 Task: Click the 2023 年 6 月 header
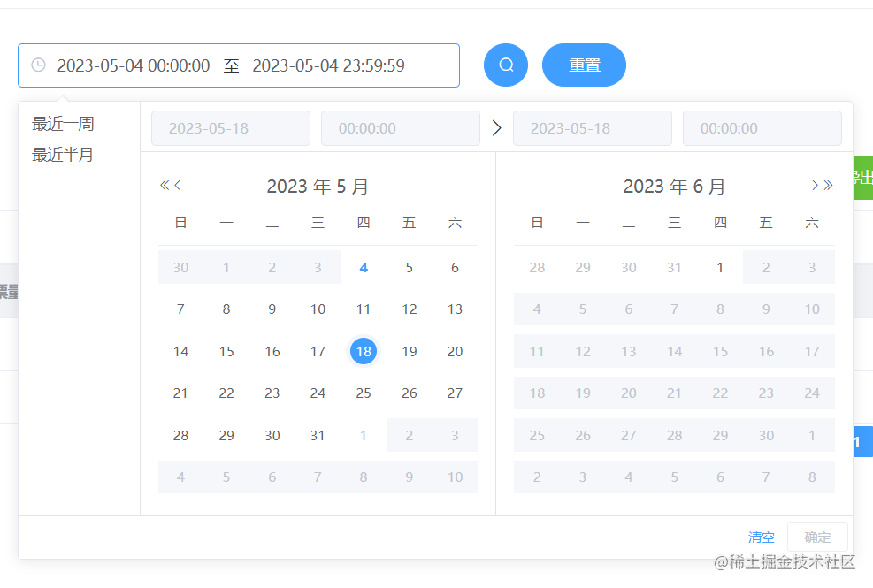[x=674, y=186]
